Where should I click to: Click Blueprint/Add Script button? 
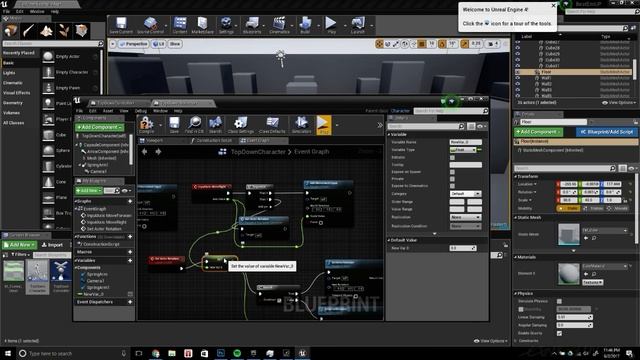[x=607, y=132]
